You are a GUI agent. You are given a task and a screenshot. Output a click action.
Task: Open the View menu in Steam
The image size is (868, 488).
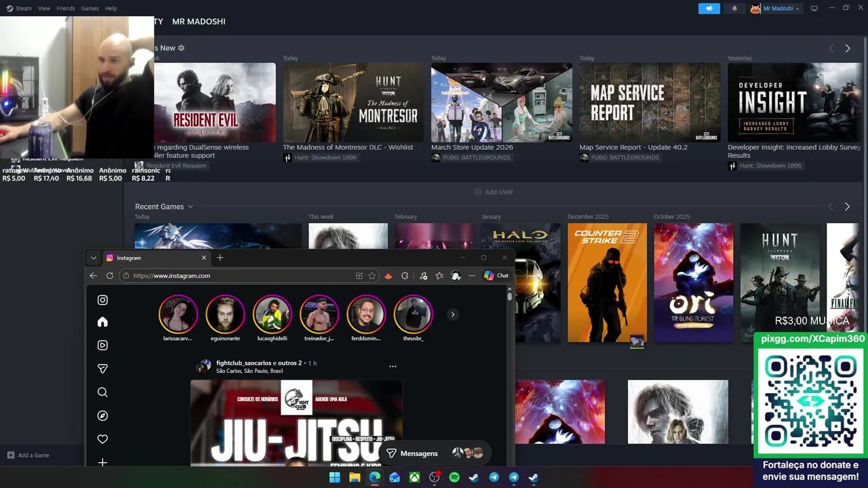(x=44, y=8)
